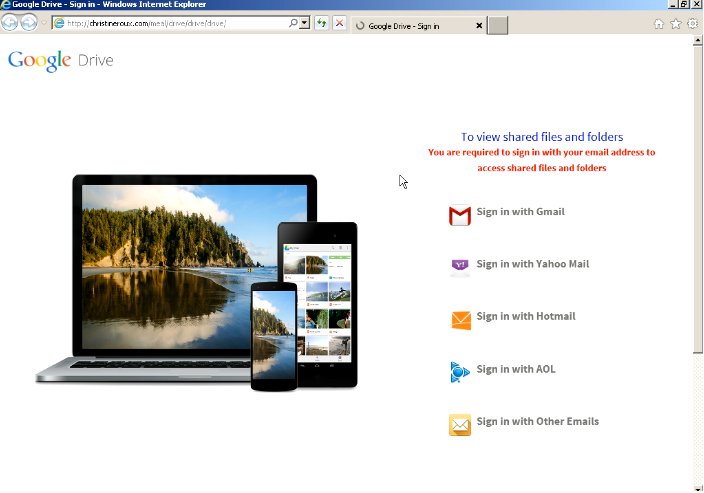Click the laptop and devices promo image
Screen dimensions: 704x493
point(197,282)
